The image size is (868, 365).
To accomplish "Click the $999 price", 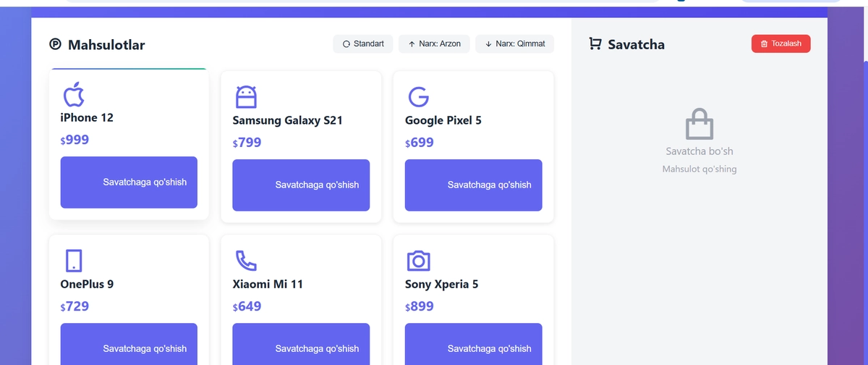I will (x=75, y=140).
